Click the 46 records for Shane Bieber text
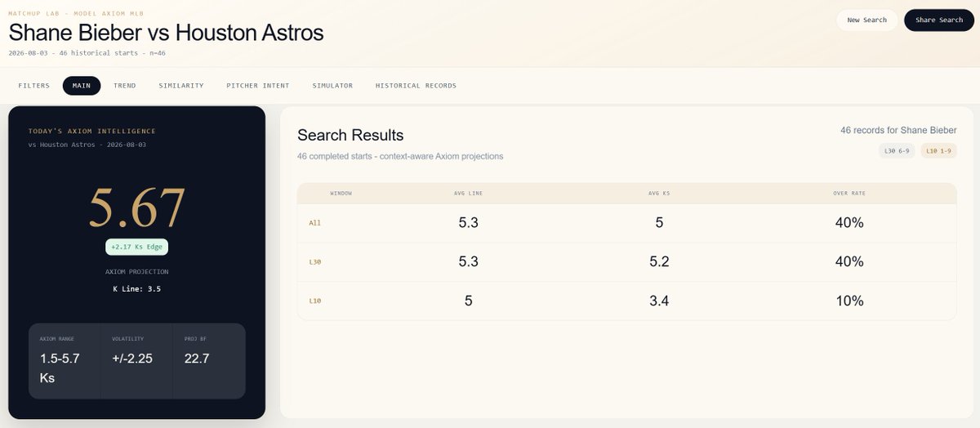This screenshot has height=428, width=980. click(898, 130)
